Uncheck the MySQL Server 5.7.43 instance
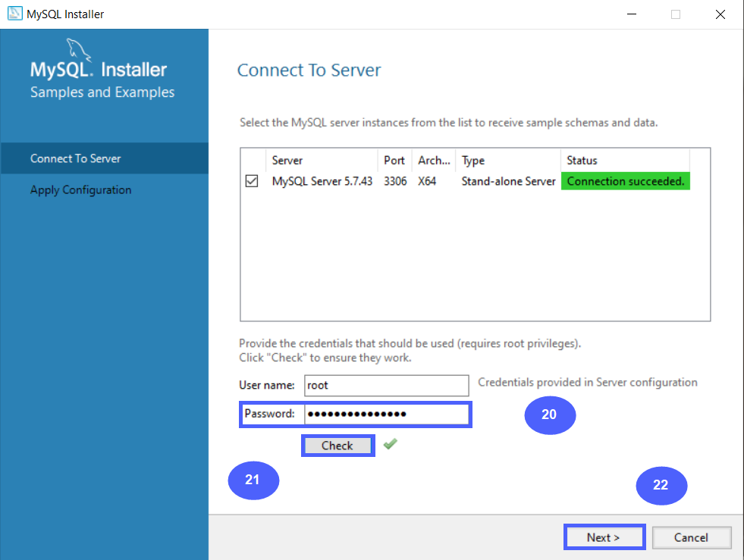The image size is (744, 560). (x=252, y=180)
